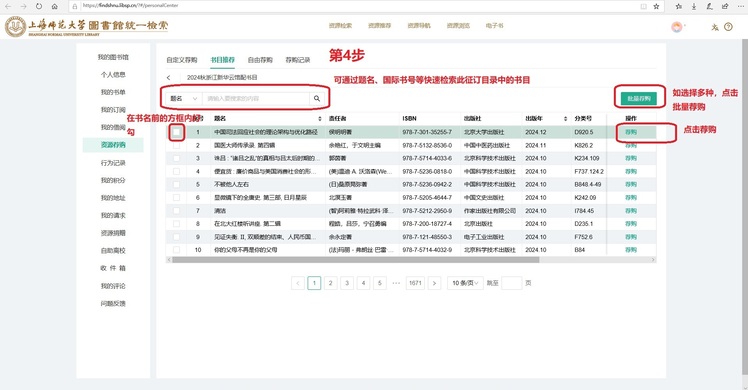Open the browser more options menu

740,6
